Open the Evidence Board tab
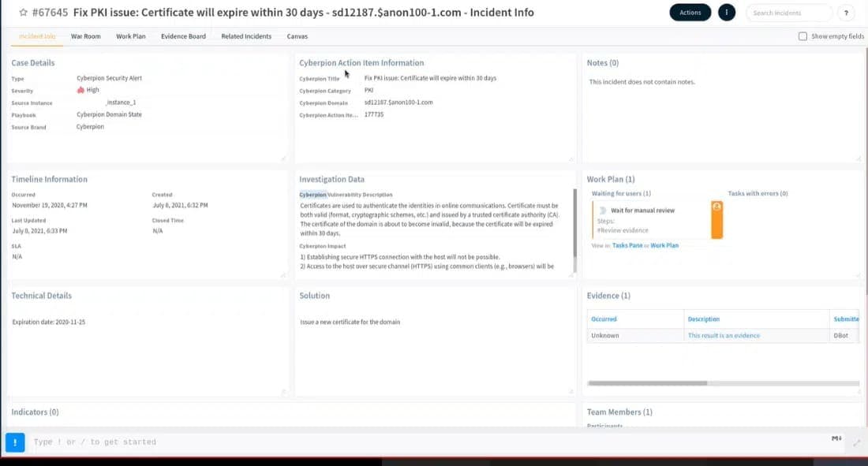 [183, 36]
